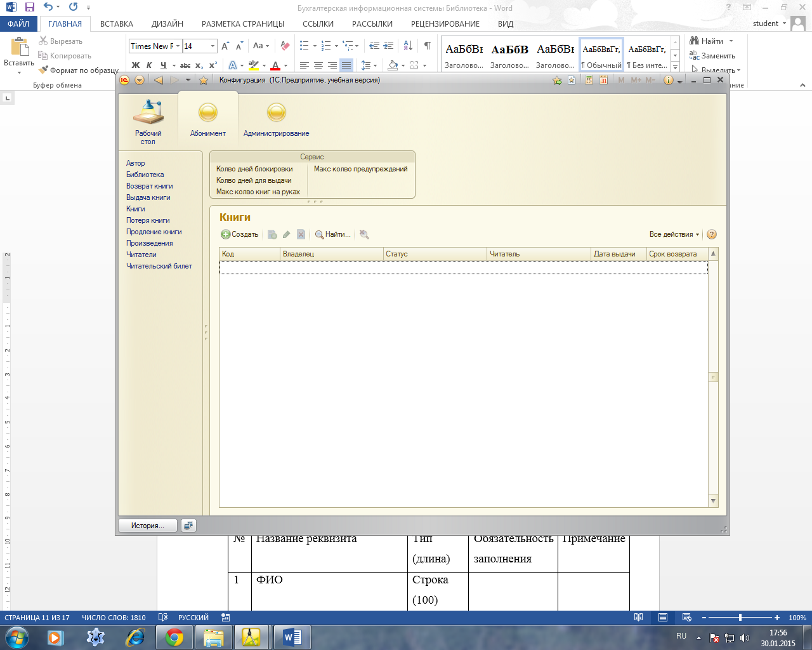
Task: Open font name Times New Roman dropdown
Action: tap(178, 46)
